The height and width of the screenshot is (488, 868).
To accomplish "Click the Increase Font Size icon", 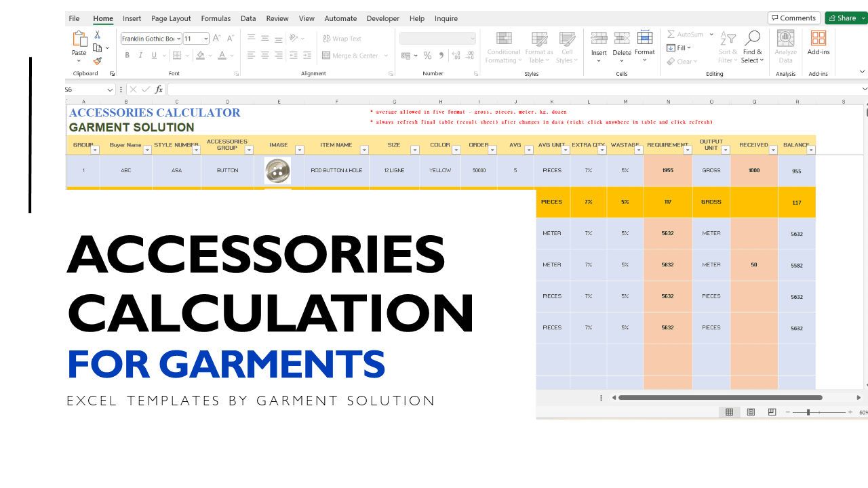I will click(216, 38).
